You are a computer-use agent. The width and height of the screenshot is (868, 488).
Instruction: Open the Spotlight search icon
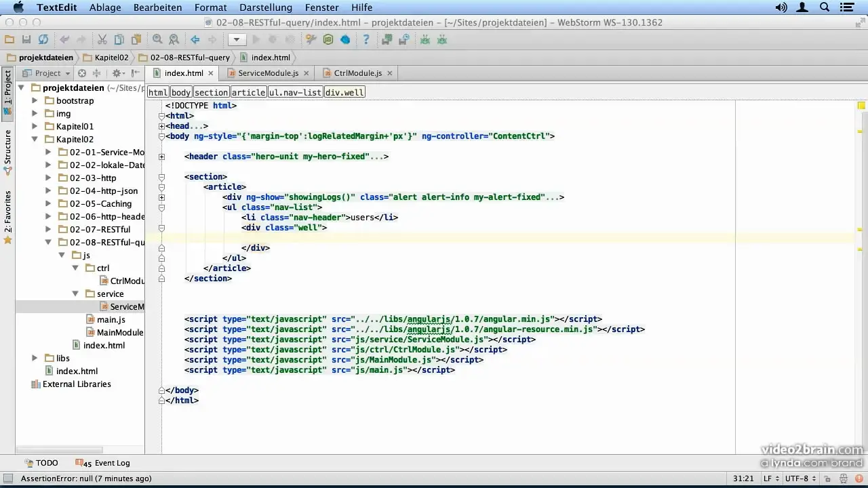point(825,7)
